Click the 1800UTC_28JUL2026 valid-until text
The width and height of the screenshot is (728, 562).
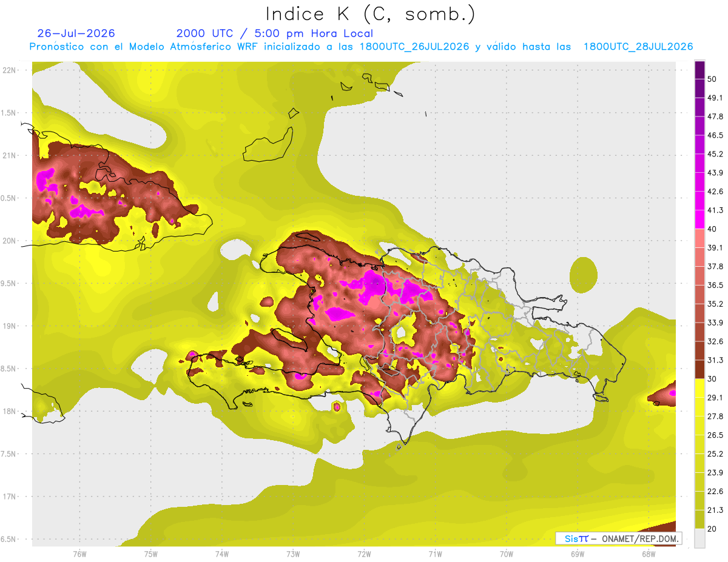(638, 47)
